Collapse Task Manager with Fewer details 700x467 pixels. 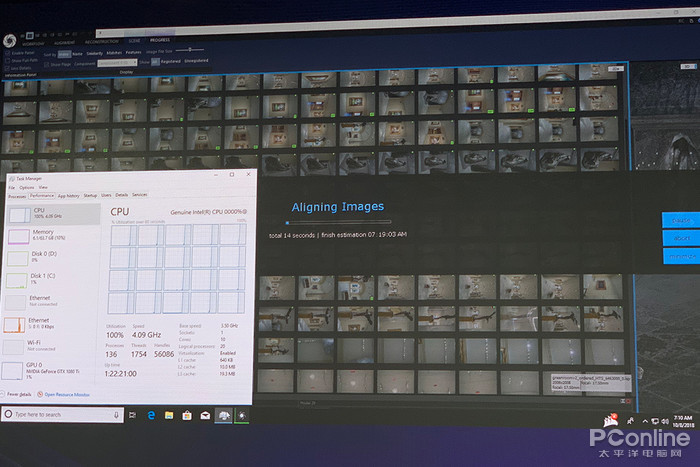20,394
